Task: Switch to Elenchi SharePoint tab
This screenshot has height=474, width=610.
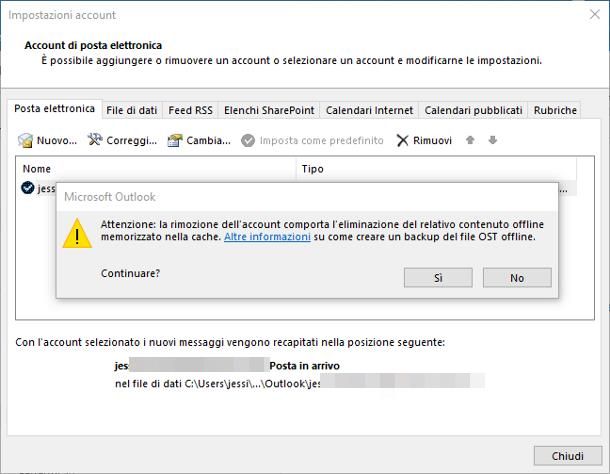Action: (x=269, y=111)
